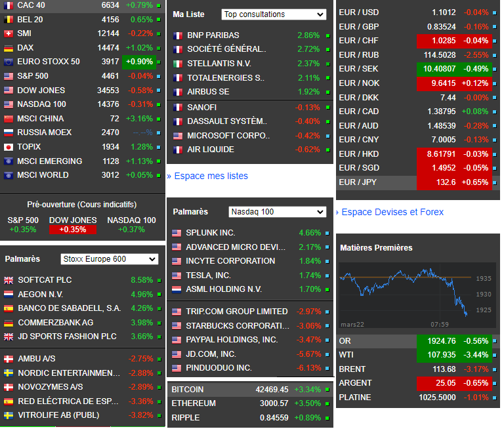The width and height of the screenshot is (504, 429).
Task: Select the PLATINE commodity row
Action: (418, 398)
